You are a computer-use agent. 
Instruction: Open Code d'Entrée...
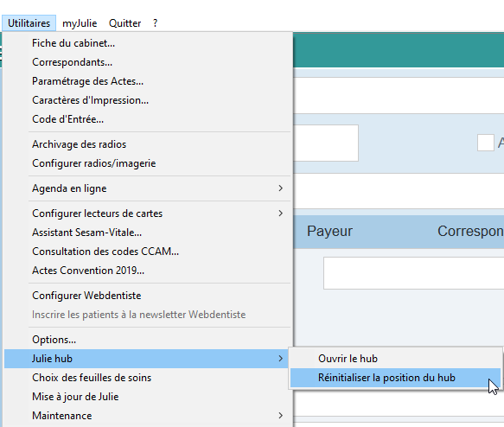[148, 119]
